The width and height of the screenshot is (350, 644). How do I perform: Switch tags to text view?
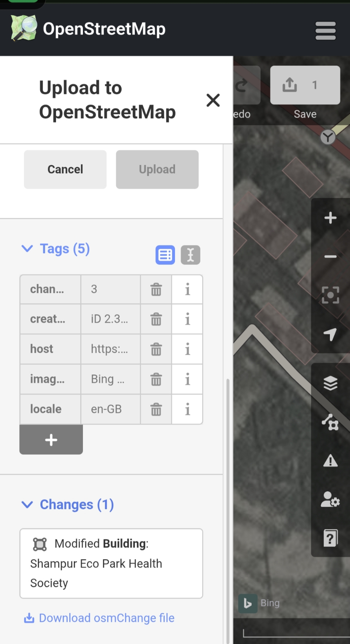[191, 255]
